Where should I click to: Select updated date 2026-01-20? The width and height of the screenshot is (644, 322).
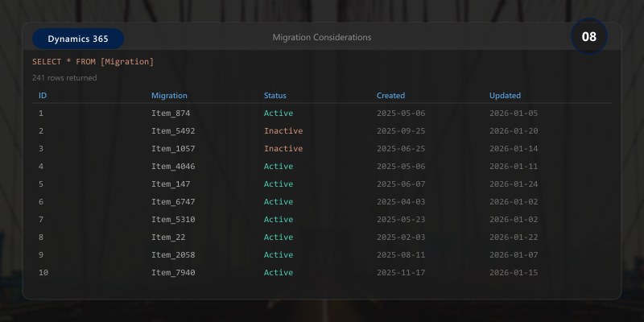coord(514,131)
